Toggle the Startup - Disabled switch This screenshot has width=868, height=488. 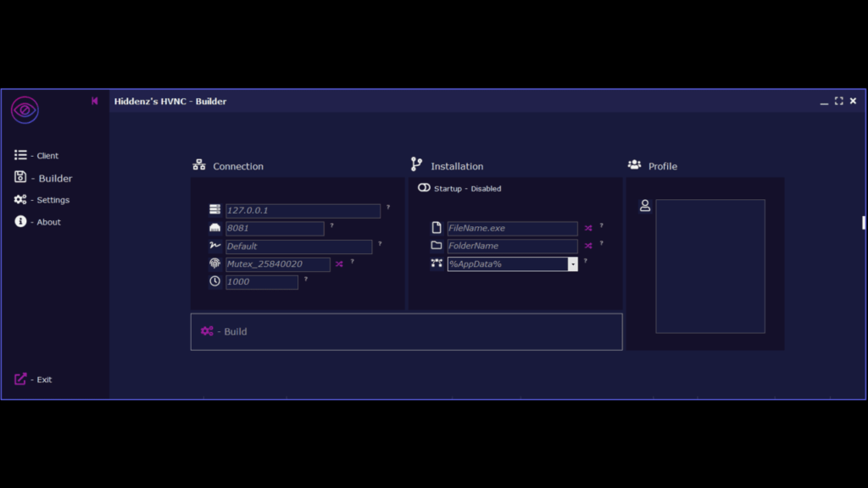click(x=424, y=188)
